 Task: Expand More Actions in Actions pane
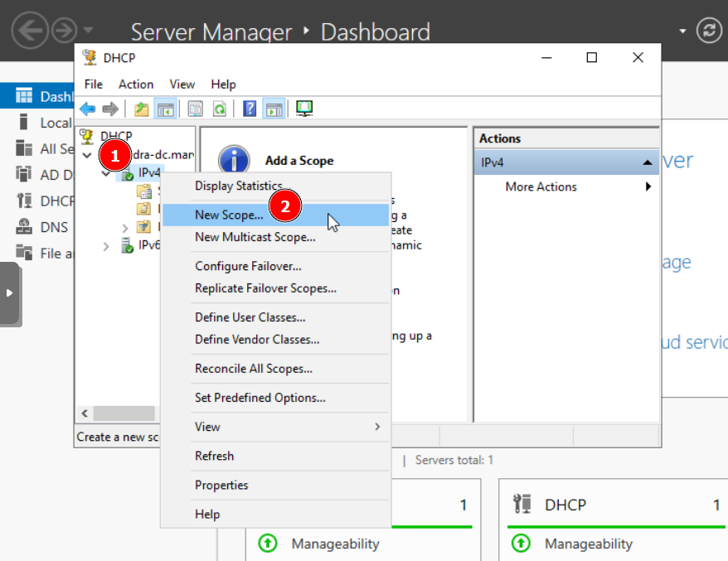[648, 187]
